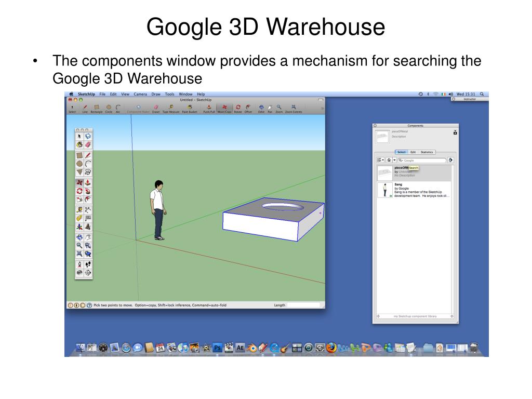The image size is (532, 399).
Task: Select the Offset tool in the floating palette
Action: 88,199
